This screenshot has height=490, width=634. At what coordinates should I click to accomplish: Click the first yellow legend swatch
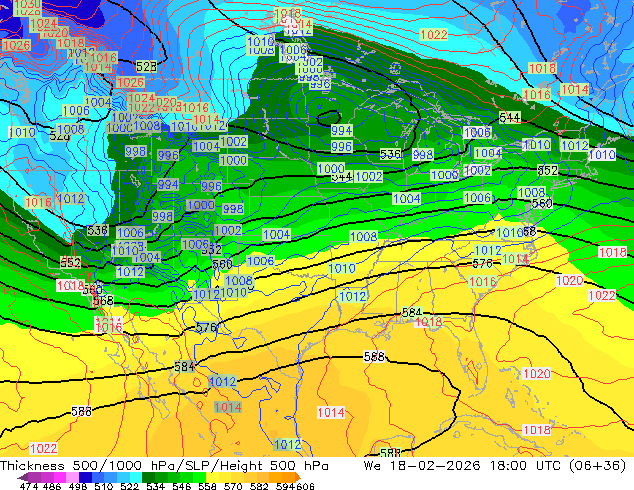click(212, 477)
